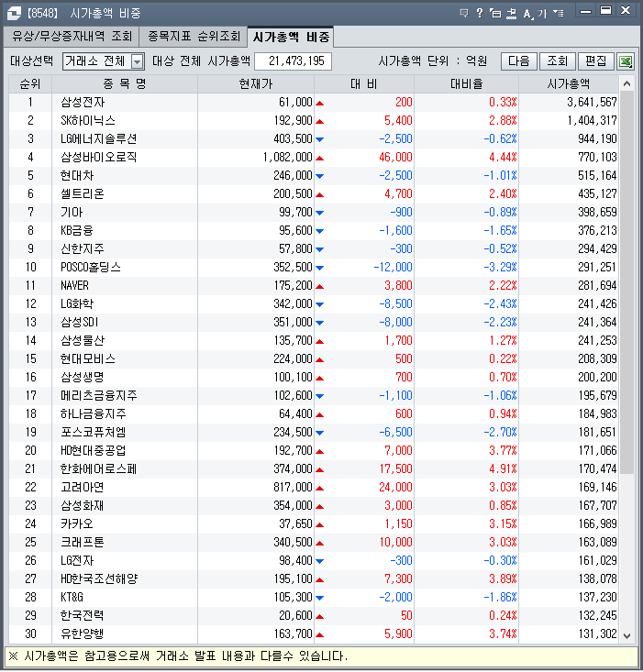Click the 순위 column header
Image resolution: width=643 pixels, height=672 pixels.
30,83
